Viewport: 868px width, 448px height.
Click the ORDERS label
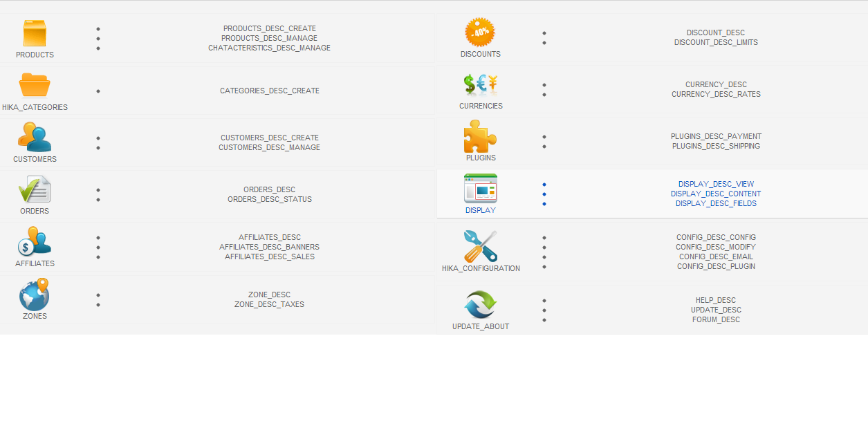tap(35, 211)
